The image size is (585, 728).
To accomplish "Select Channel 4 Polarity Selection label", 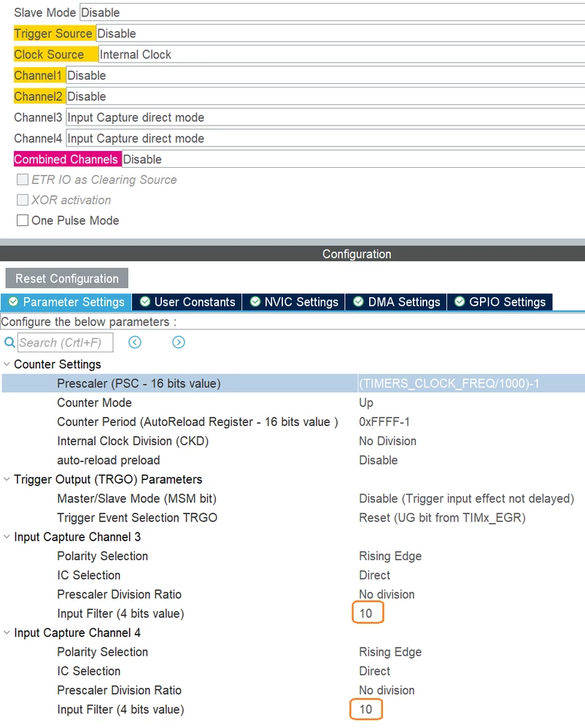I will [102, 652].
